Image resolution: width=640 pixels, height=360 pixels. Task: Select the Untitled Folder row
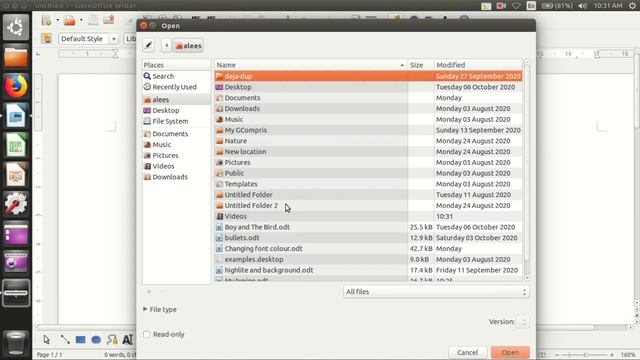coord(368,195)
